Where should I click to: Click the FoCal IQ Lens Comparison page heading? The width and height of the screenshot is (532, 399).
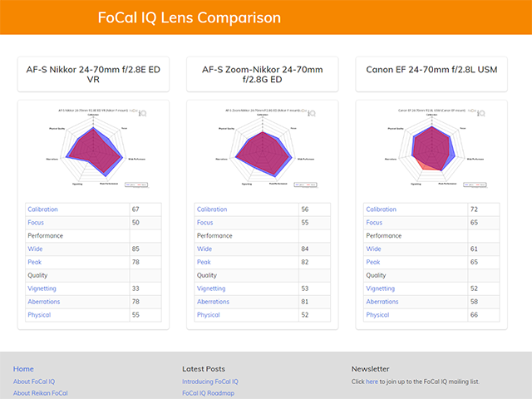point(190,17)
